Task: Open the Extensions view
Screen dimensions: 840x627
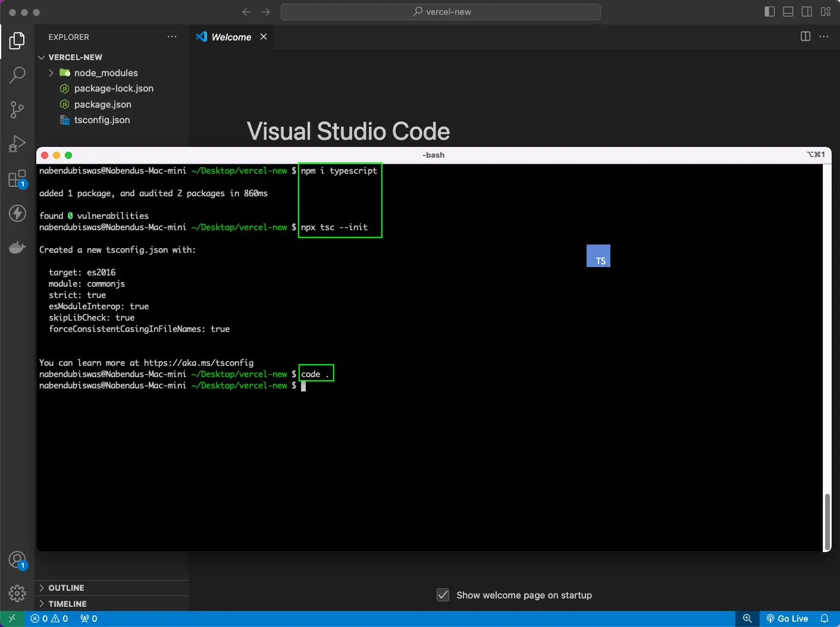Action: (17, 178)
